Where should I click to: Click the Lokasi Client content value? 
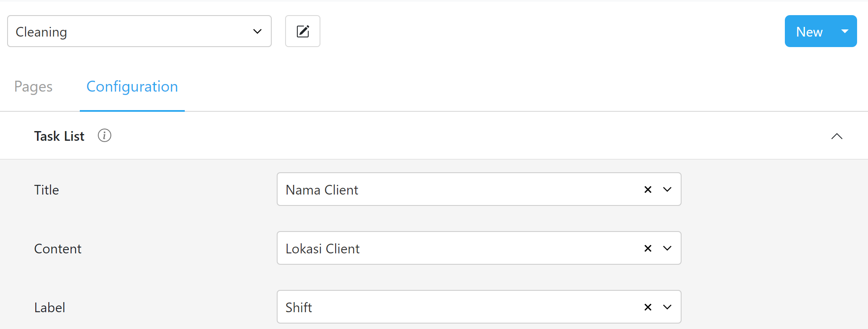(323, 248)
